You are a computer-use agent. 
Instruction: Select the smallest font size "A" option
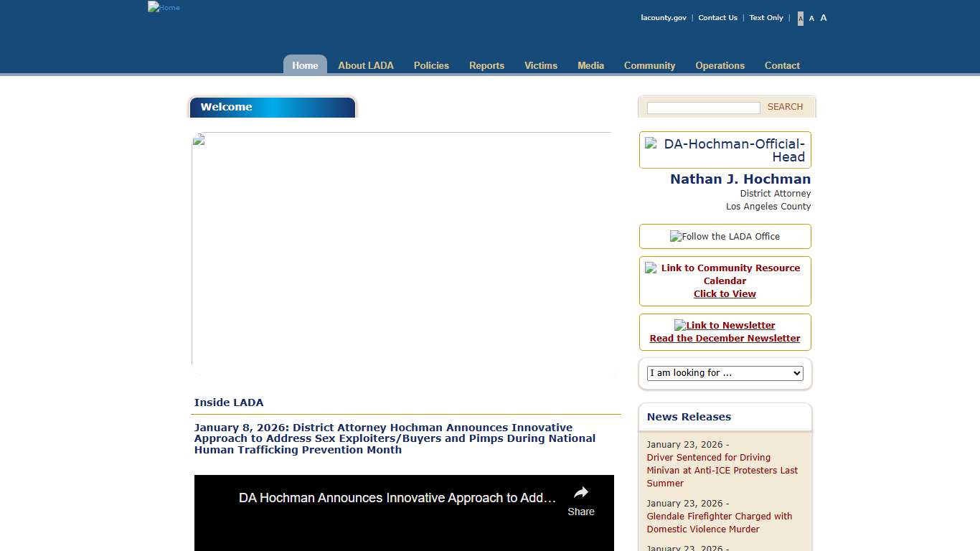(x=800, y=18)
